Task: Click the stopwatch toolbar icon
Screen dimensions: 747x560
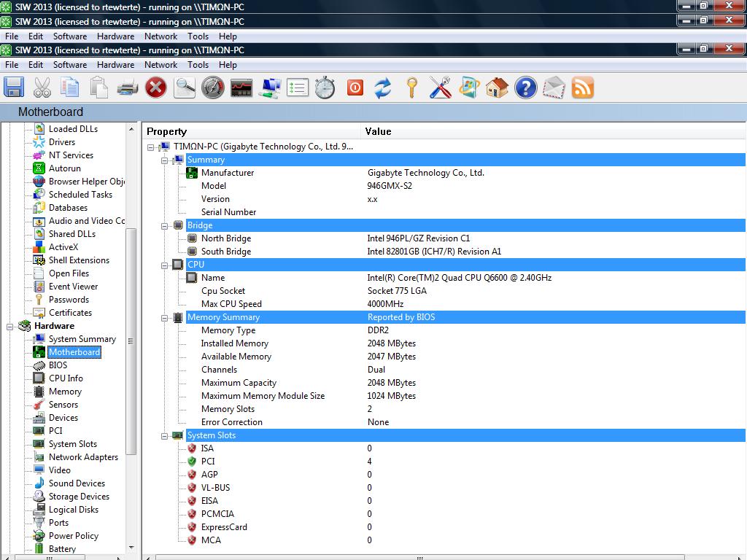Action: click(325, 87)
